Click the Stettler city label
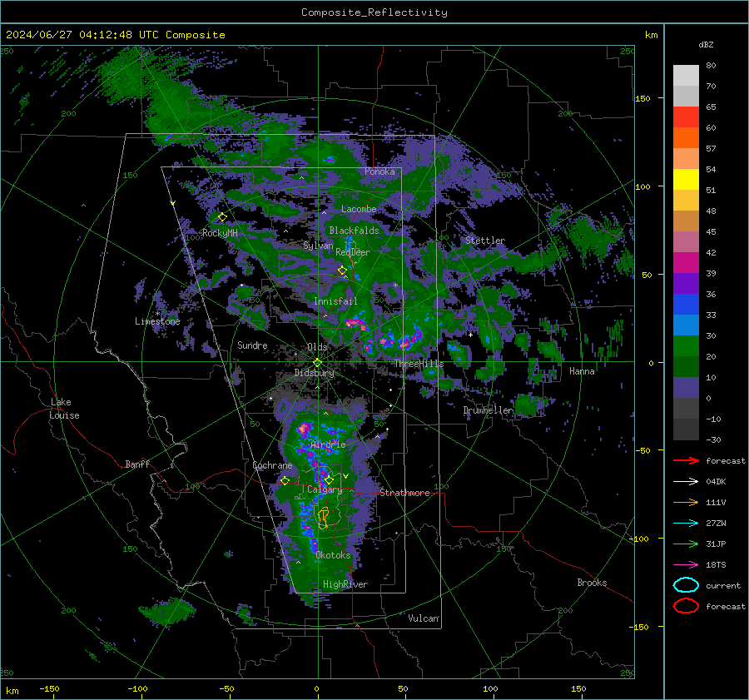 (x=485, y=241)
